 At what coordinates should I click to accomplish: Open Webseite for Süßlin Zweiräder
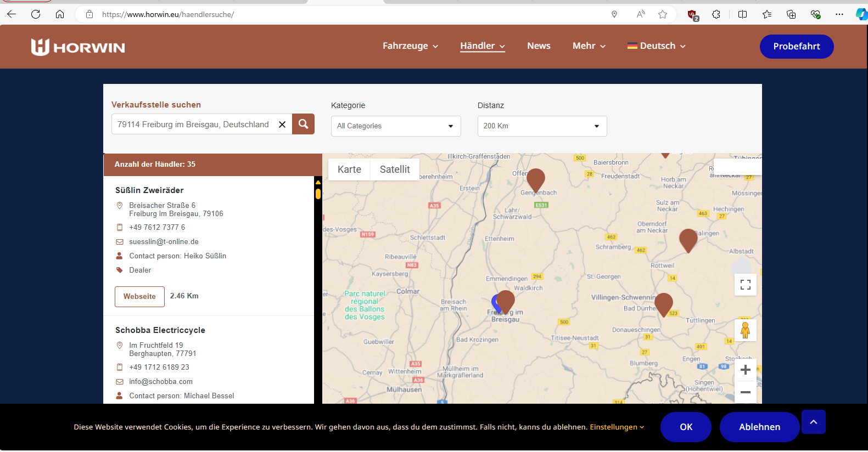click(x=139, y=296)
